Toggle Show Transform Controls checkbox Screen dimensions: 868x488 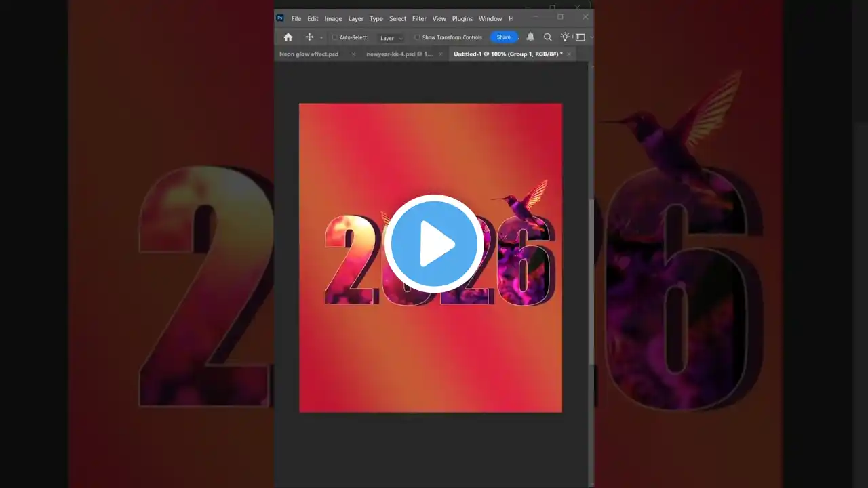(x=417, y=37)
